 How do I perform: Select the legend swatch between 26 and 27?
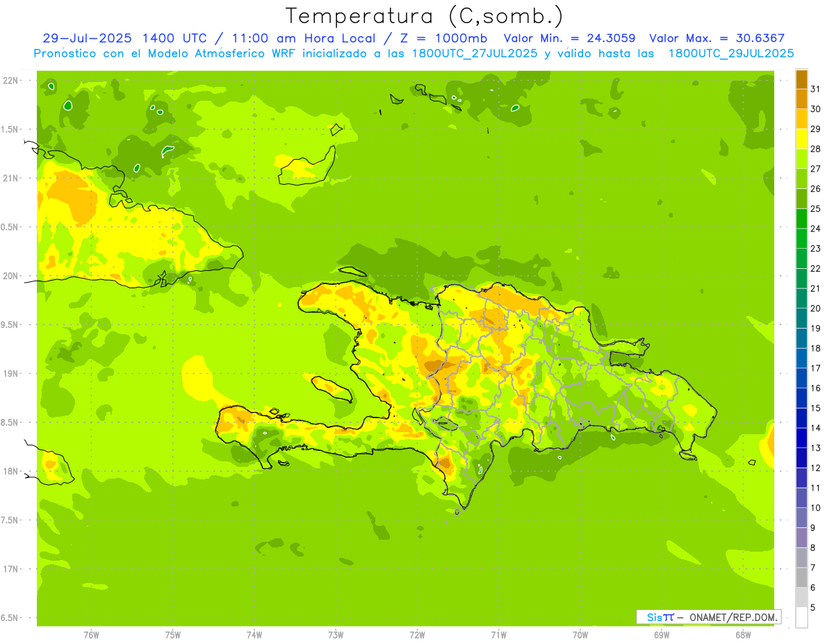pyautogui.click(x=801, y=179)
